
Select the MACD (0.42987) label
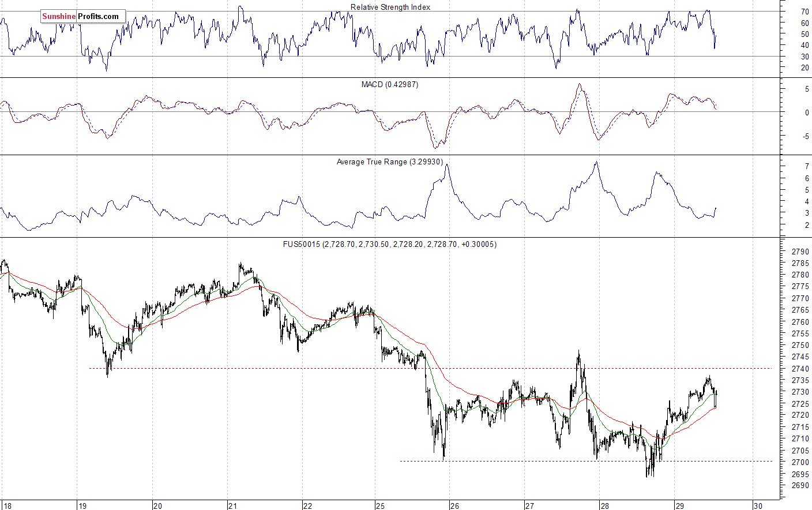(390, 84)
